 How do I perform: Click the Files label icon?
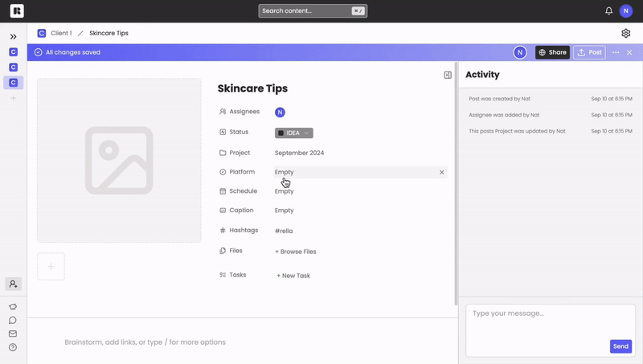click(223, 251)
